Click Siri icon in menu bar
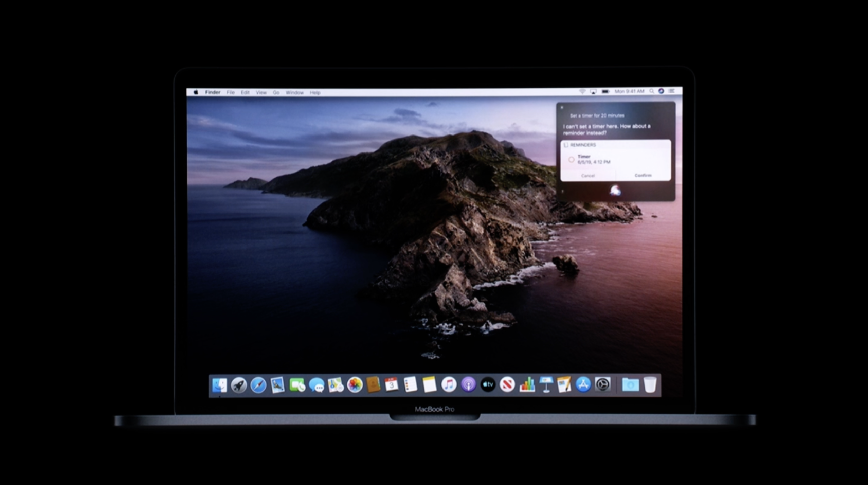868x485 pixels. tap(661, 91)
